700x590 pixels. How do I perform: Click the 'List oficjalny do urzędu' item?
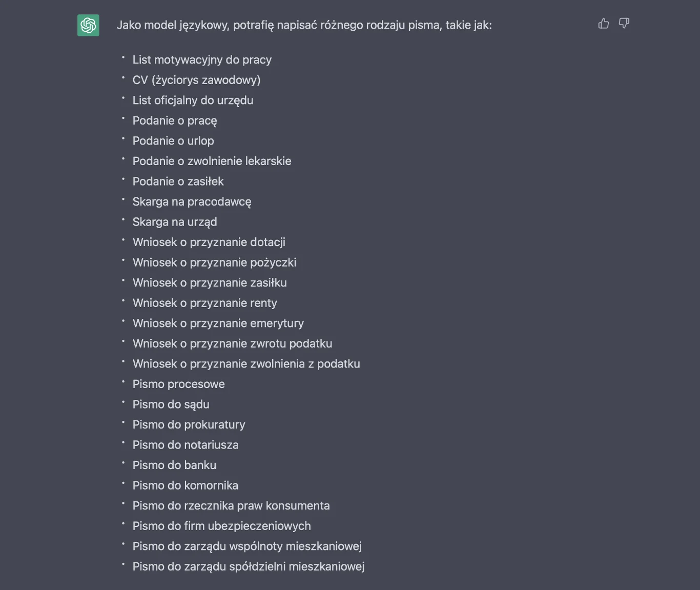click(x=193, y=100)
